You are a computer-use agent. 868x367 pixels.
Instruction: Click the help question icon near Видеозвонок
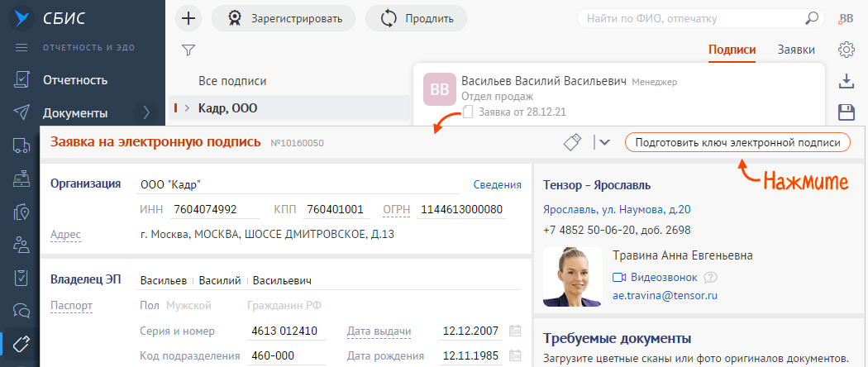(x=710, y=278)
